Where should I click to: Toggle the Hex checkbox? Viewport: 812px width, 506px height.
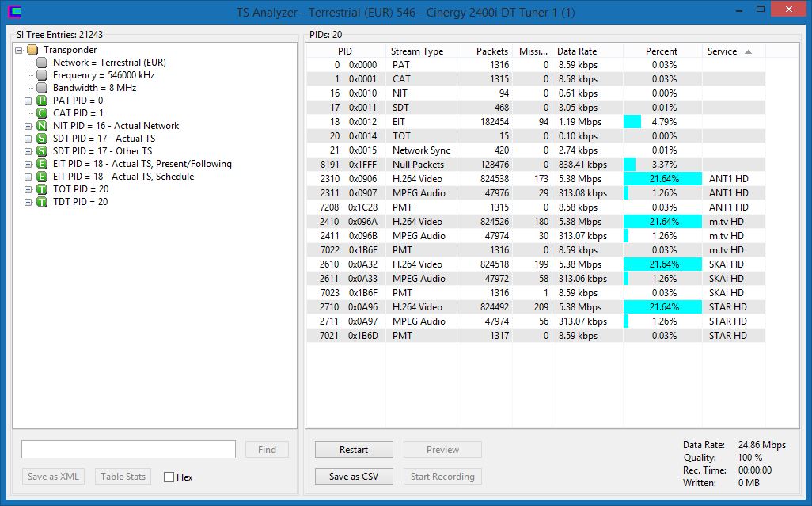tap(169, 477)
